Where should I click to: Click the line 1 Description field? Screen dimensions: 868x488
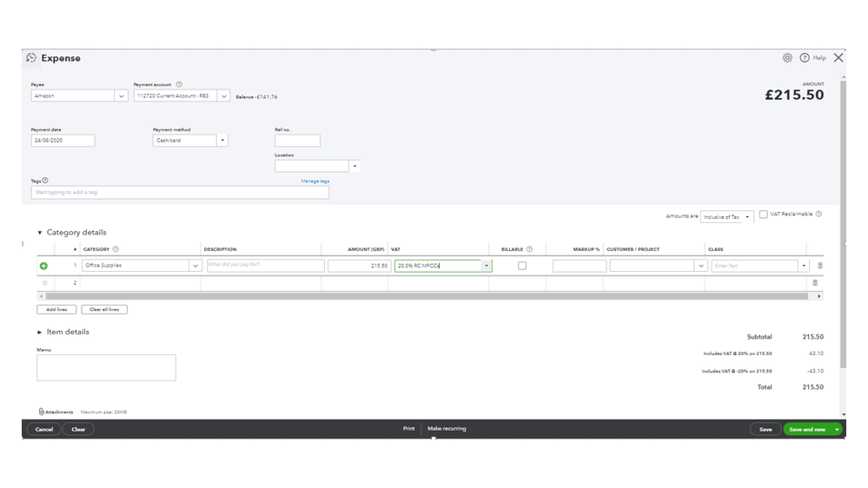pos(265,266)
